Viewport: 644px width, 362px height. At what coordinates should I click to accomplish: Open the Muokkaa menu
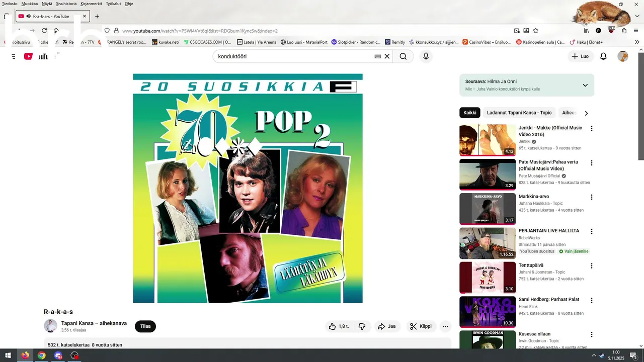pyautogui.click(x=29, y=4)
